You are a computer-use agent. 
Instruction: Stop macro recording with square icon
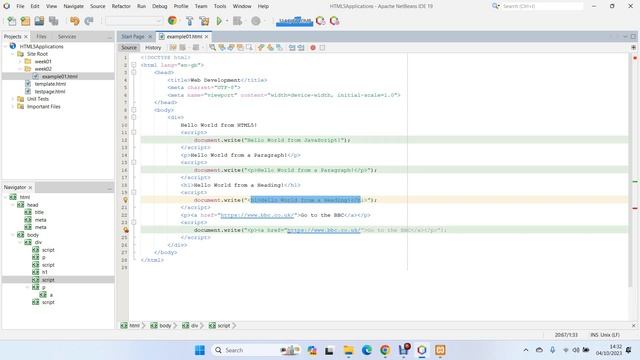coord(322,48)
